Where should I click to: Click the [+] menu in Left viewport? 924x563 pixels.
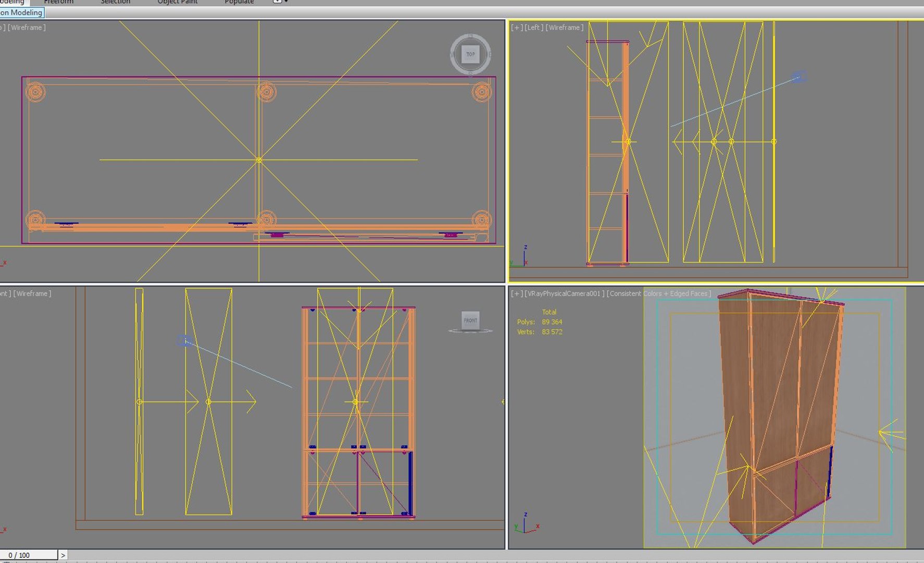click(517, 27)
